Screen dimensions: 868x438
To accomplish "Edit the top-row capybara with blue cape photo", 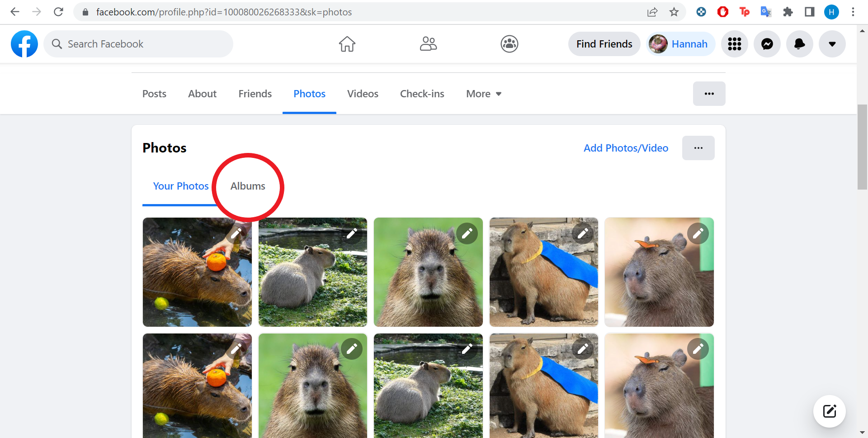I will [x=583, y=233].
